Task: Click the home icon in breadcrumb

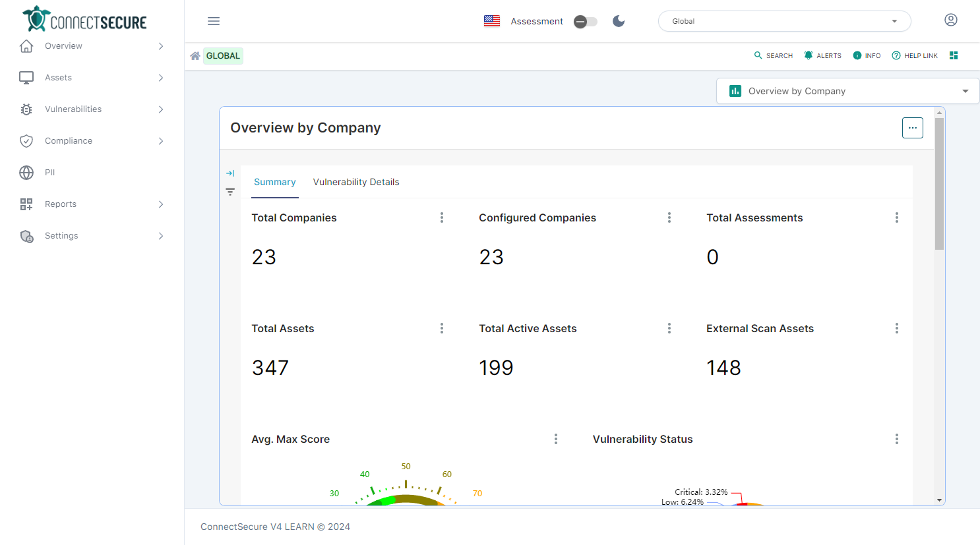Action: (195, 56)
